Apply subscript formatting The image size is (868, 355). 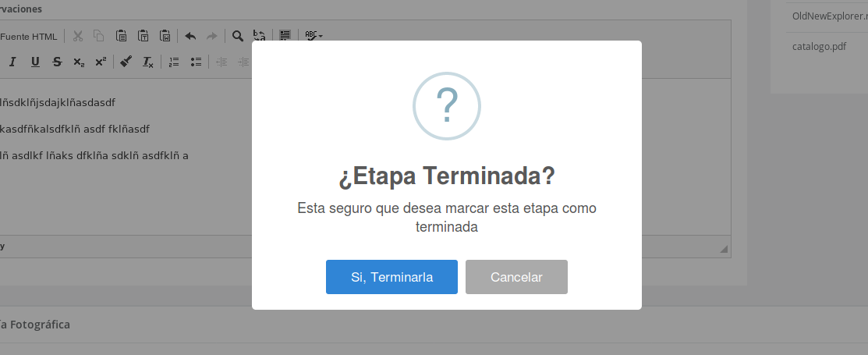[79, 62]
